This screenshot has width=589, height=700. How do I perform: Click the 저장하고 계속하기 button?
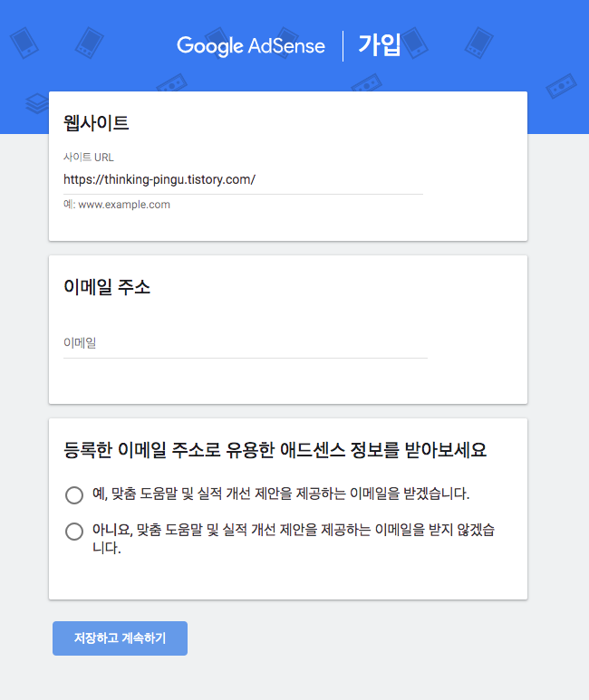120,638
